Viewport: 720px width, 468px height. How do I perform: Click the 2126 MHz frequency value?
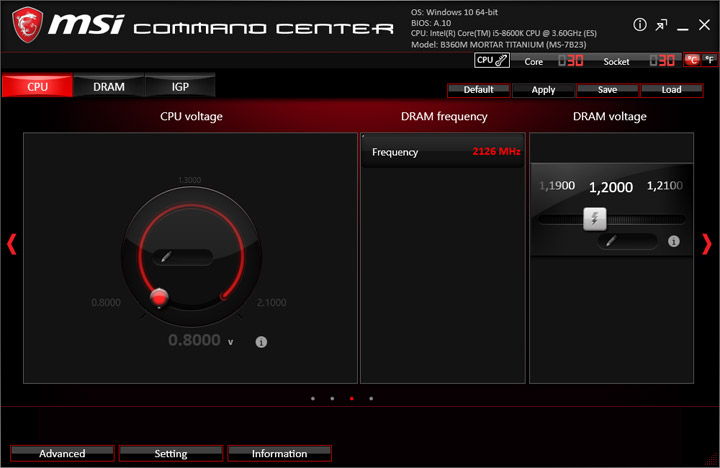[496, 152]
